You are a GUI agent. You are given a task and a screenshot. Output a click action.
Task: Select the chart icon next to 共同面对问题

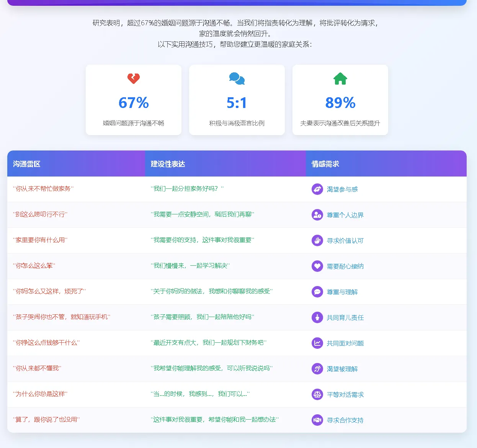tap(317, 343)
